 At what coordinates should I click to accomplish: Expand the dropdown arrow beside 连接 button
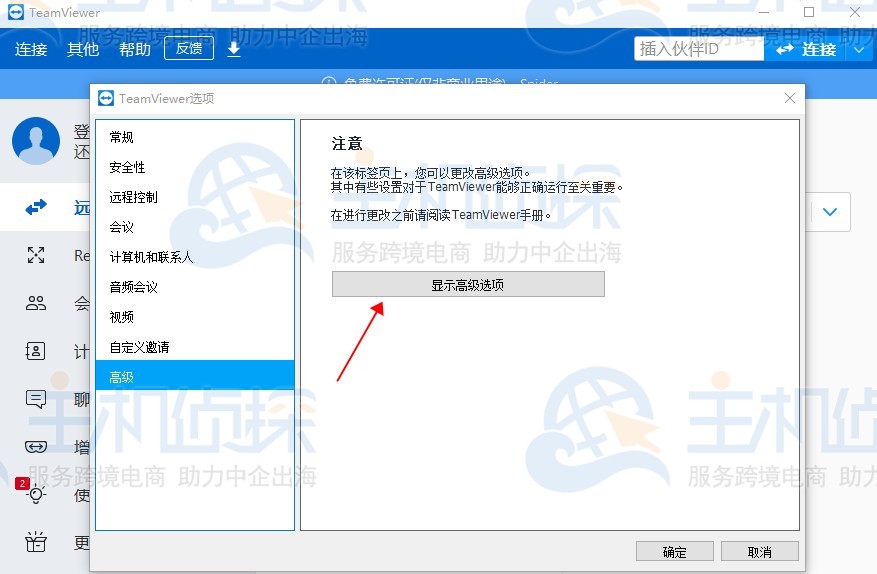pos(859,49)
